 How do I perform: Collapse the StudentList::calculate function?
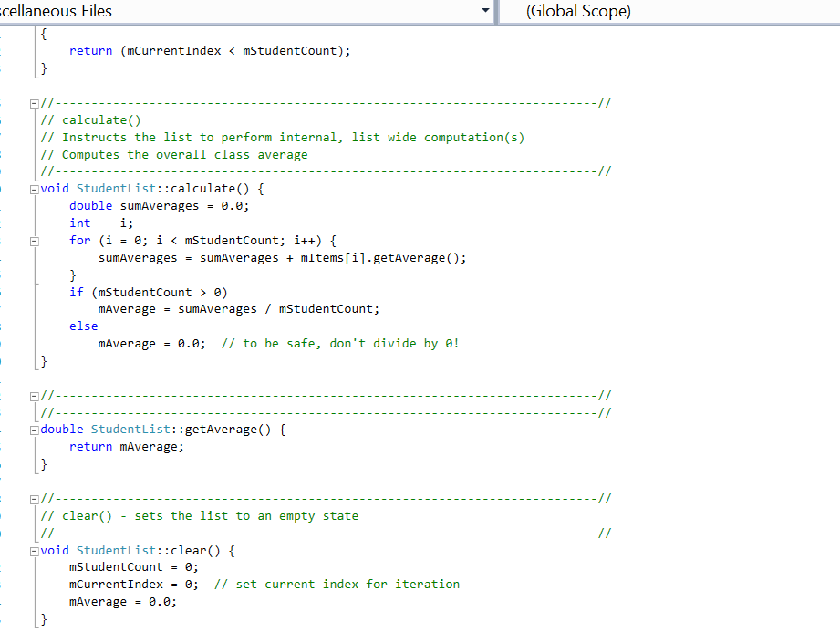pos(35,189)
